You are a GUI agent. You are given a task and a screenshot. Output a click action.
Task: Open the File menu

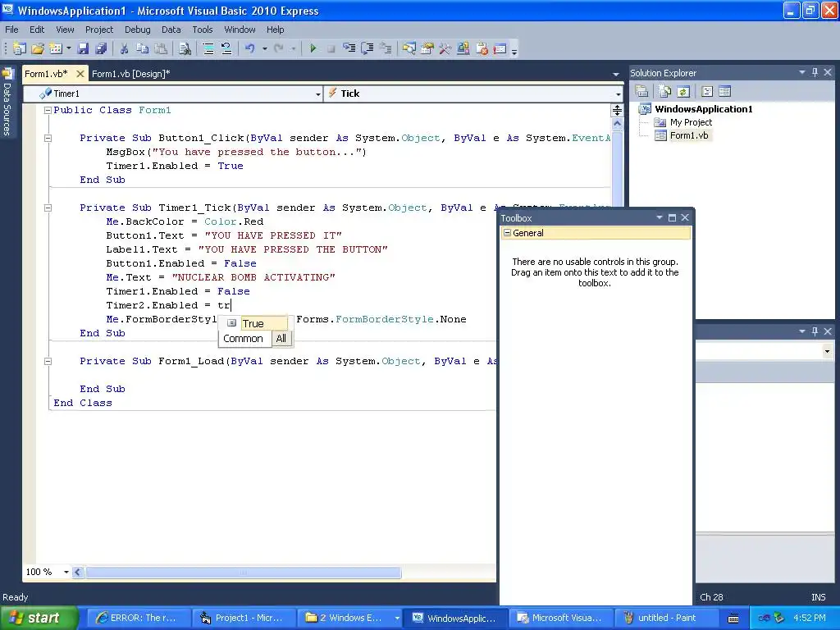pyautogui.click(x=11, y=30)
